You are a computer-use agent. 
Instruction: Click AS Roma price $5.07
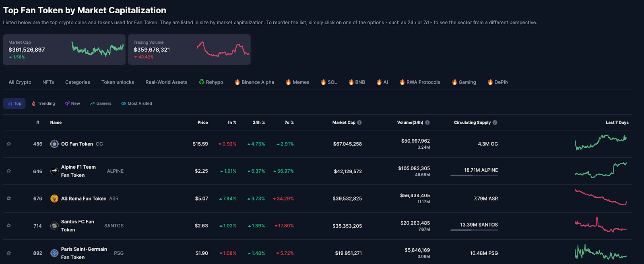click(202, 199)
